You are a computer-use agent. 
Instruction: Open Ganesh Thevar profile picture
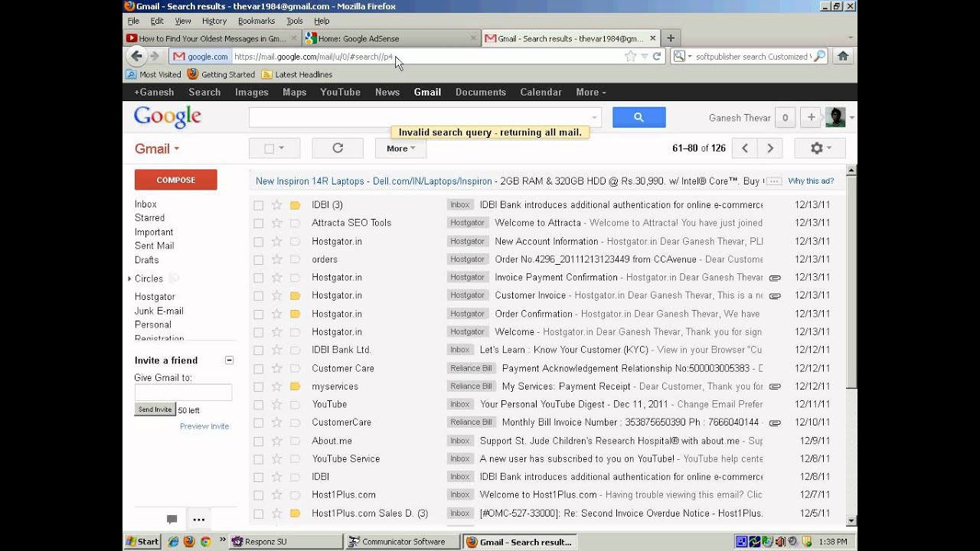[835, 117]
